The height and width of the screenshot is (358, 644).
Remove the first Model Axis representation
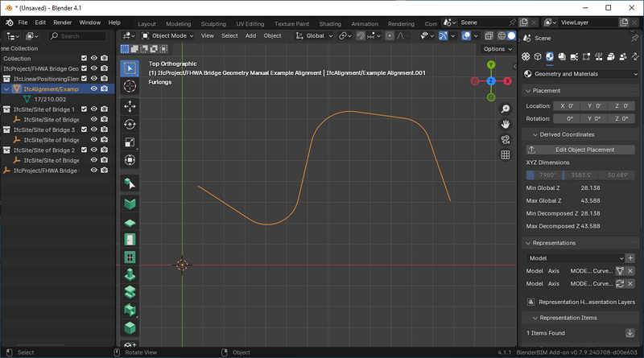[630, 271]
